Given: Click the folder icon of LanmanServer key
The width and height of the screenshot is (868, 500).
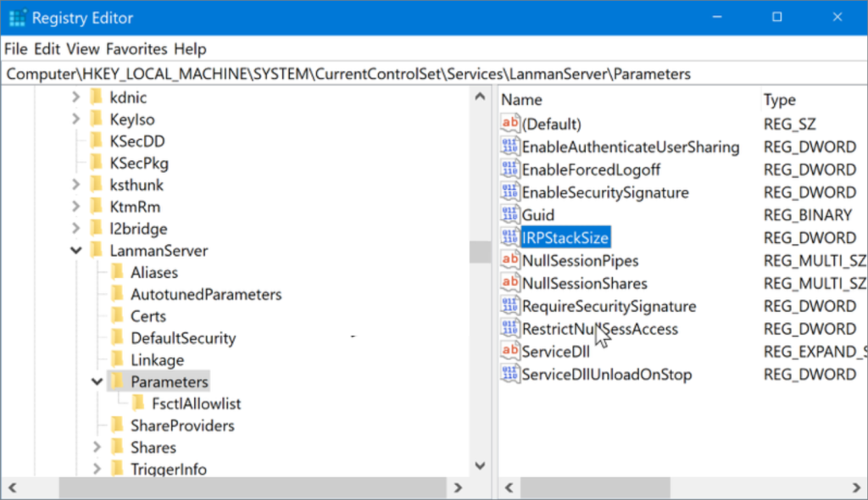Looking at the screenshot, I should pos(97,250).
